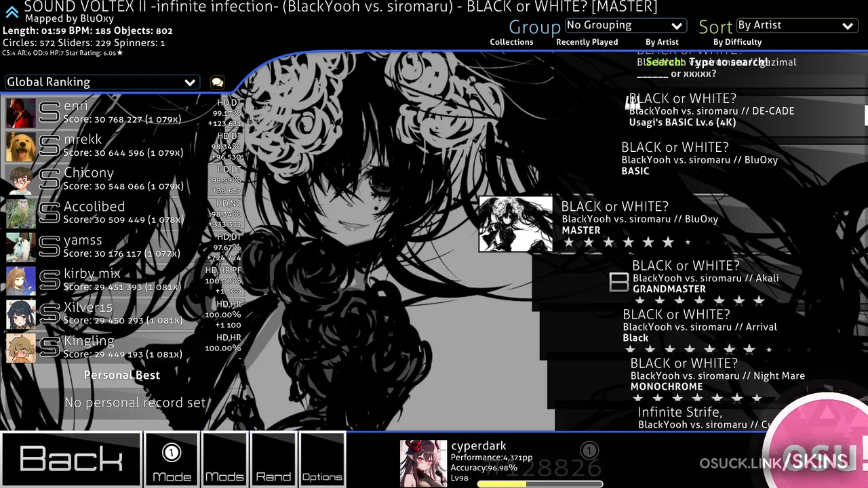View Chicony's score entry
Screen dimensions: 868x488
[x=123, y=180]
